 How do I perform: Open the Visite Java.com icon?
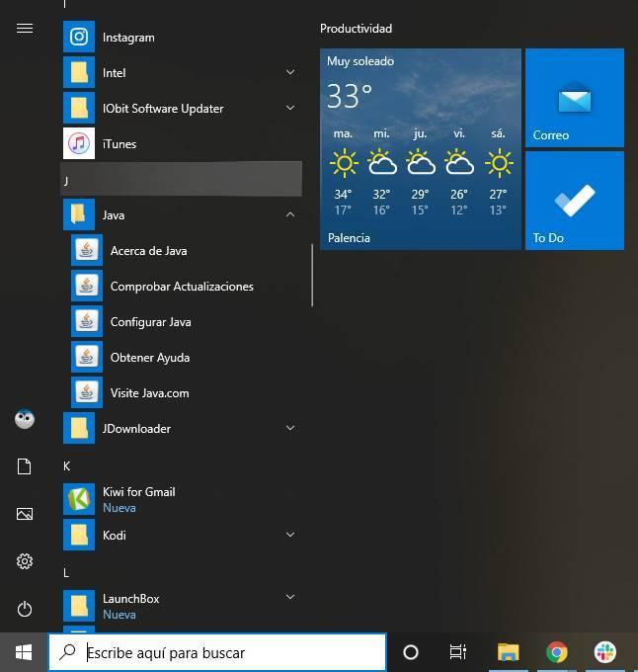pos(87,392)
